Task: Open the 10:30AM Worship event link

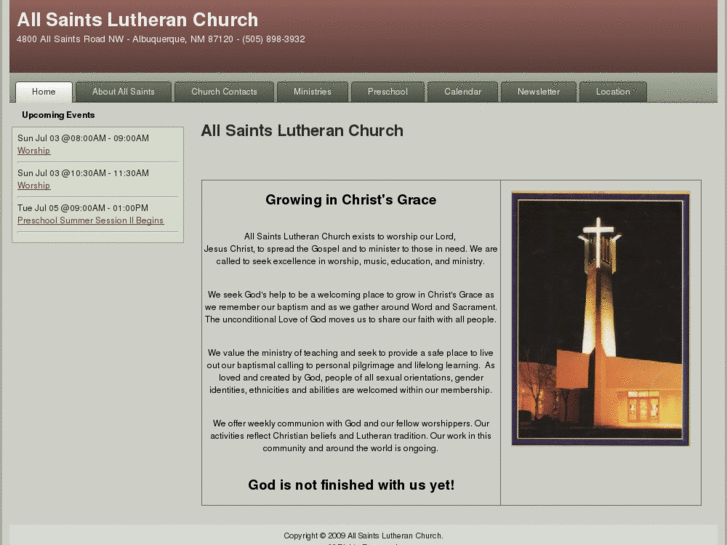Action: [x=34, y=186]
